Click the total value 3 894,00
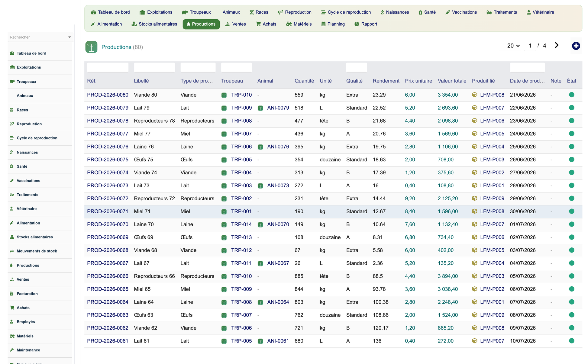This screenshot has height=364, width=588. point(448,276)
